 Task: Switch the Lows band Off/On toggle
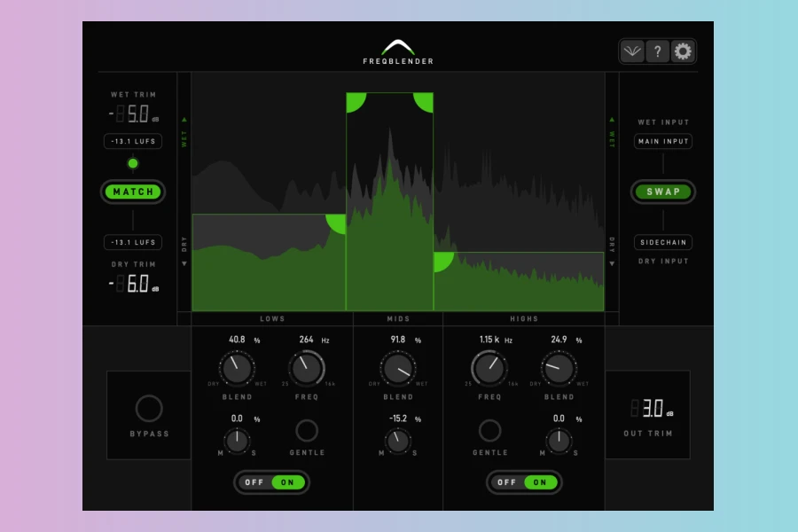[x=272, y=482]
